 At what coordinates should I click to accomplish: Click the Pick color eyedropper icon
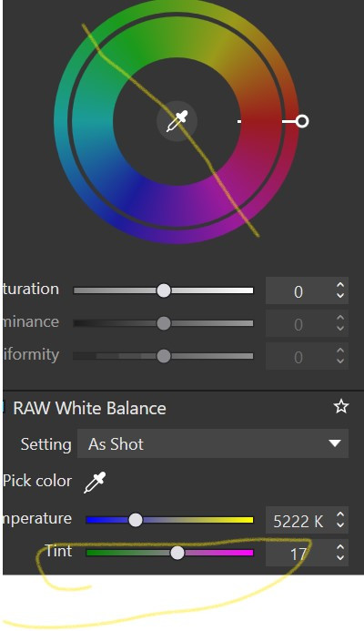pos(95,482)
